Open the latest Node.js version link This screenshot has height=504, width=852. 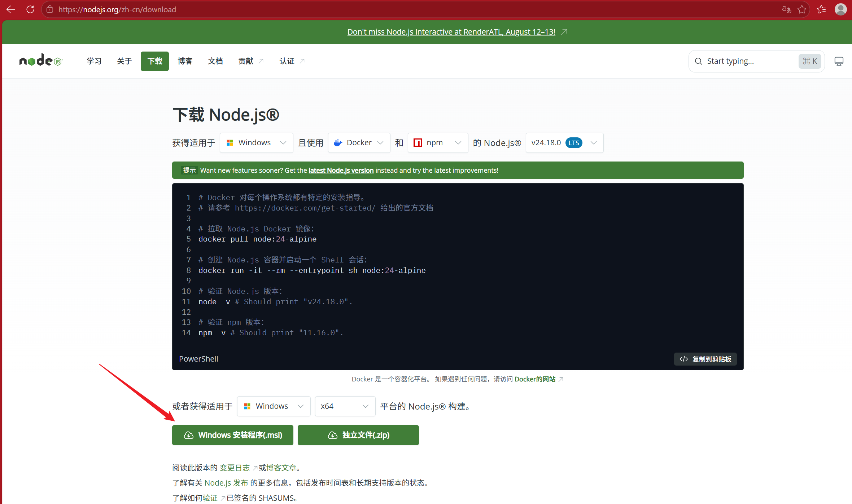pos(341,170)
